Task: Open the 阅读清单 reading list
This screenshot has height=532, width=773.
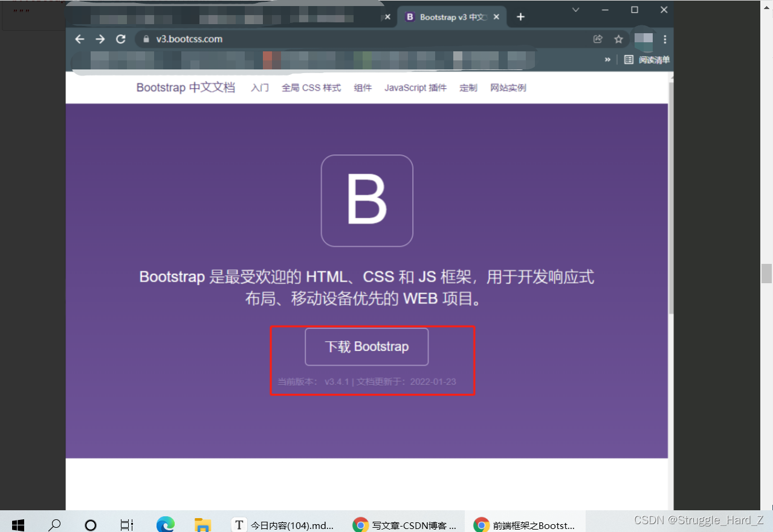Action: click(647, 60)
